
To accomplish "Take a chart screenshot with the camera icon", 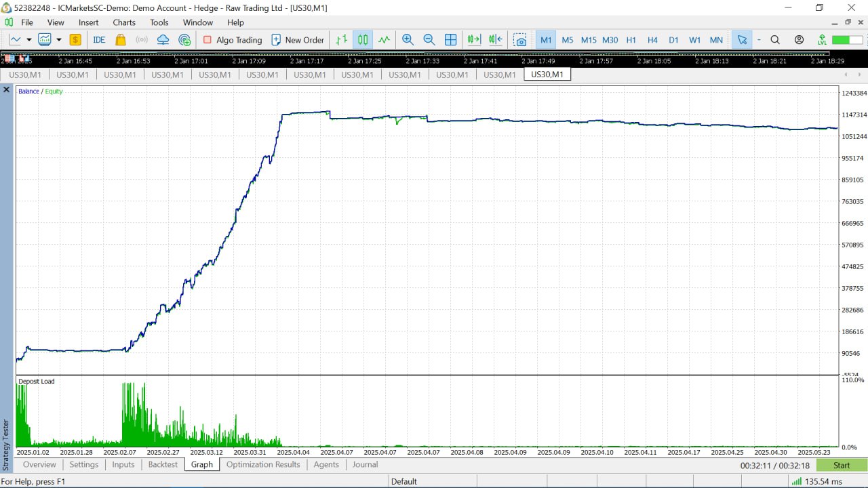I will coord(520,40).
